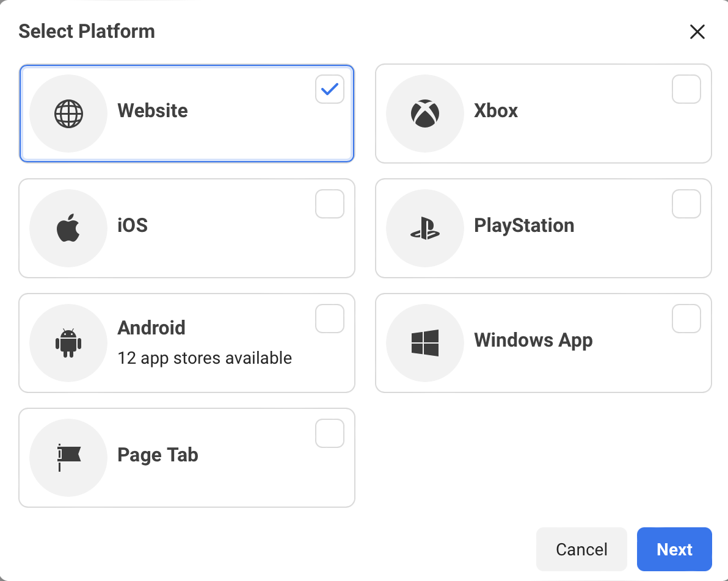Screen dimensions: 728x581
Task: Select the Windows App label text
Action: click(x=533, y=340)
